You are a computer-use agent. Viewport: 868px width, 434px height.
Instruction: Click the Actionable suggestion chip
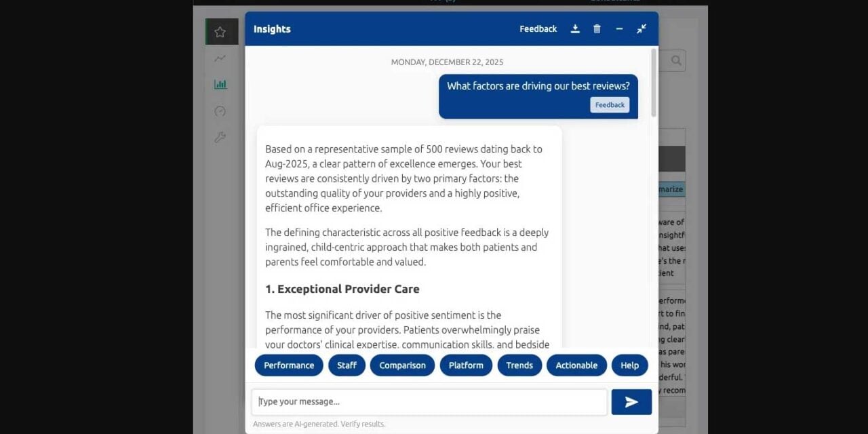(576, 366)
